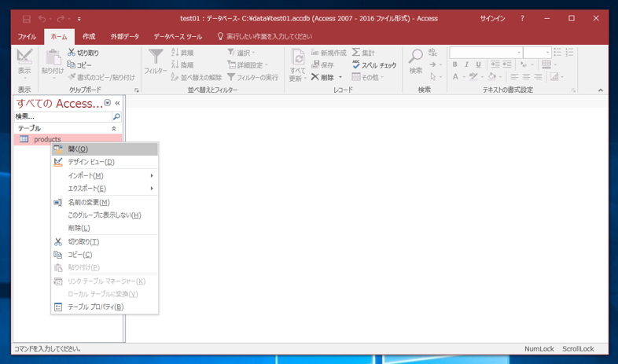Screen dimensions: 618x364
Task: Click the 貼り付け paste icon
Action: (x=53, y=57)
